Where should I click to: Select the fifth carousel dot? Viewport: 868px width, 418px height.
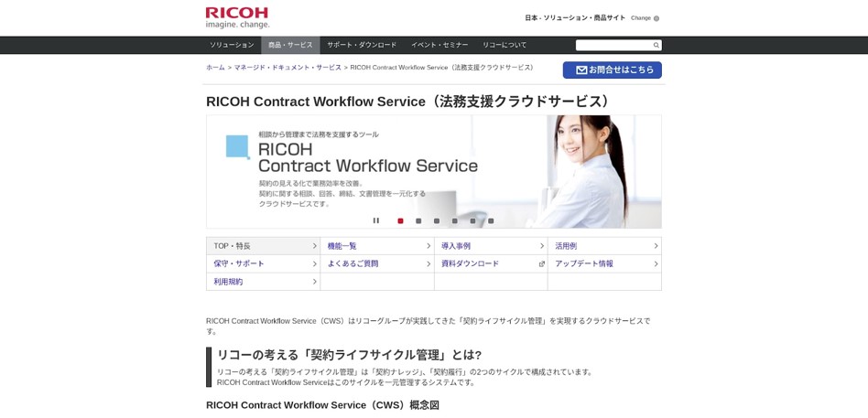point(472,221)
